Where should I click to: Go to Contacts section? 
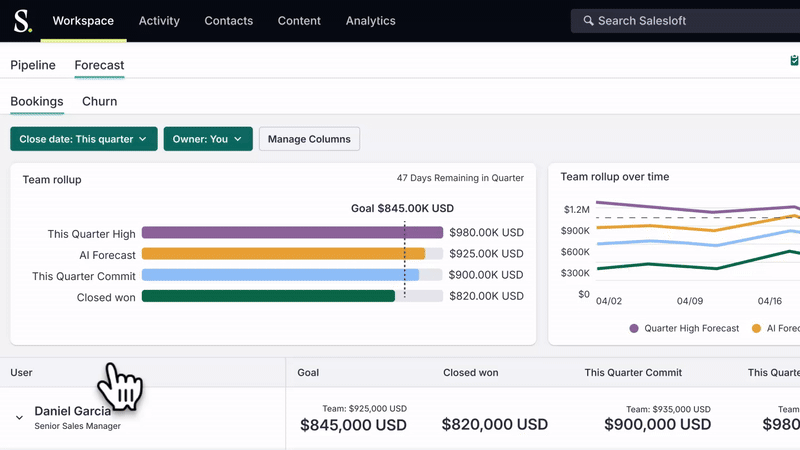229,21
